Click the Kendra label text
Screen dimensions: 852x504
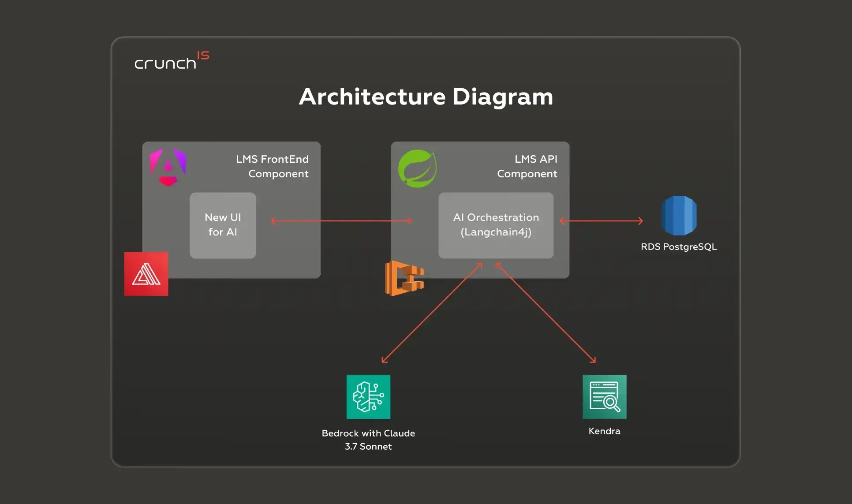[605, 431]
